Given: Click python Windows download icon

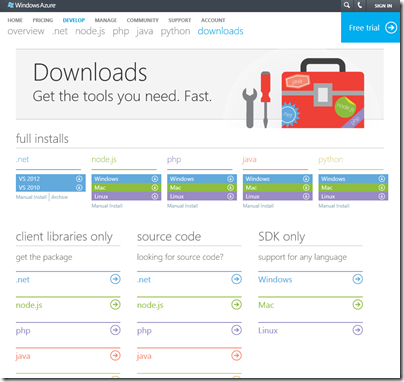Looking at the screenshot, I should click(x=382, y=179).
